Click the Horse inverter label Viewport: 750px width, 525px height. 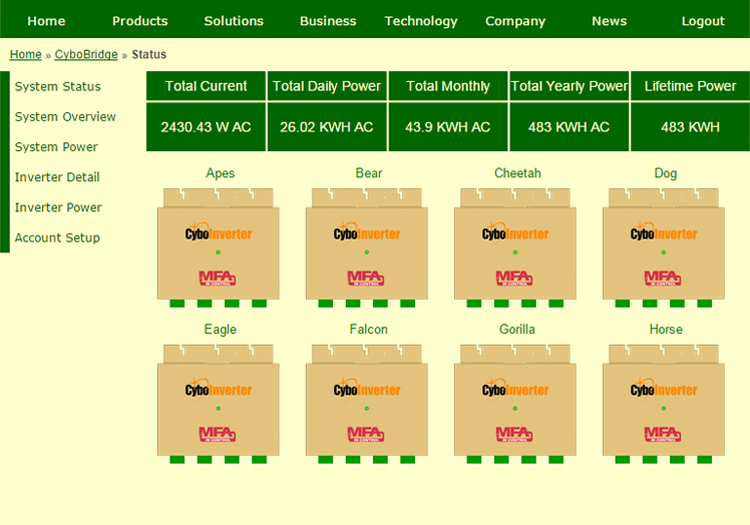pos(666,329)
